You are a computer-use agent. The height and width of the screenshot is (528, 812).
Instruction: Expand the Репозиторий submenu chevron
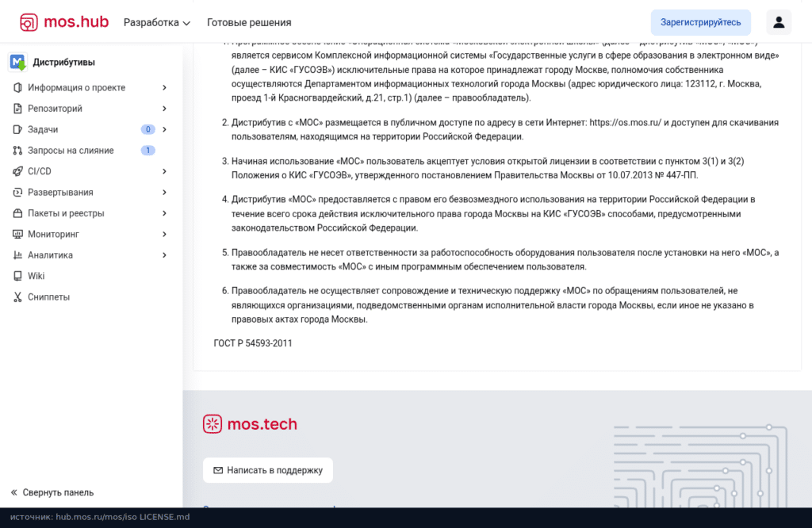pyautogui.click(x=164, y=108)
